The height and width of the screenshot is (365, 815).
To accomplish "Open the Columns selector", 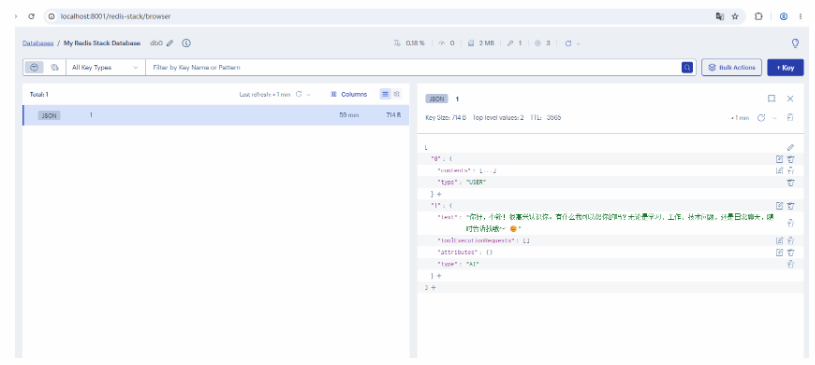I will pyautogui.click(x=349, y=95).
